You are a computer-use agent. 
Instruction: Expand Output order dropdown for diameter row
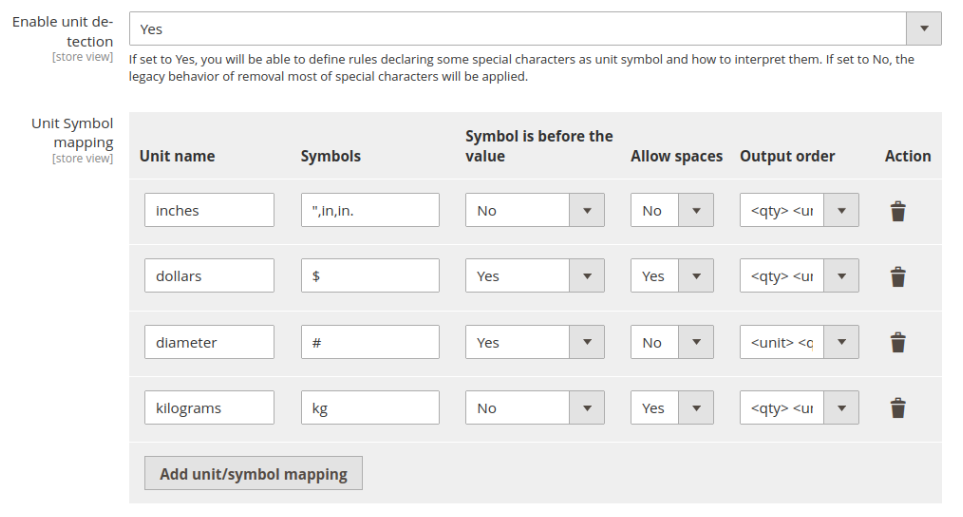pyautogui.click(x=798, y=342)
